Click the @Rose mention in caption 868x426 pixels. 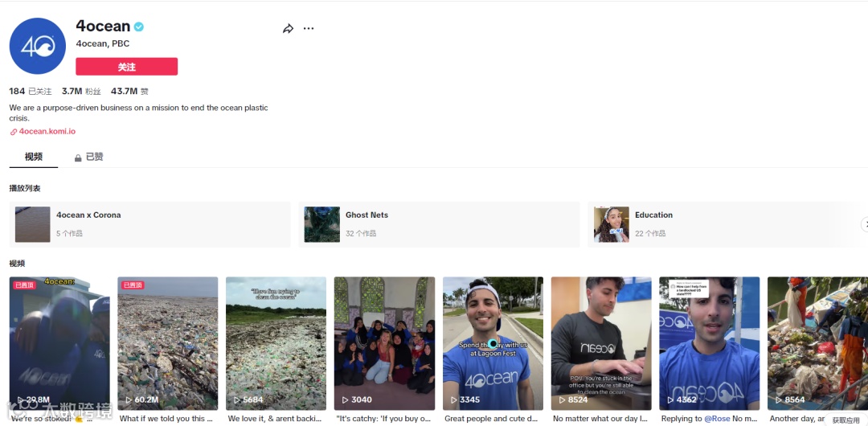click(x=718, y=419)
